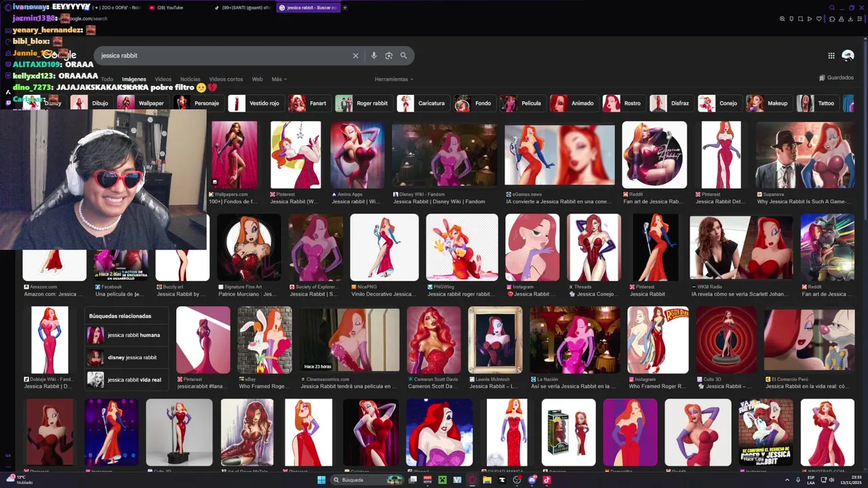The height and width of the screenshot is (488, 868).
Task: Apply the Vestido rojo filter chip
Action: pos(255,103)
